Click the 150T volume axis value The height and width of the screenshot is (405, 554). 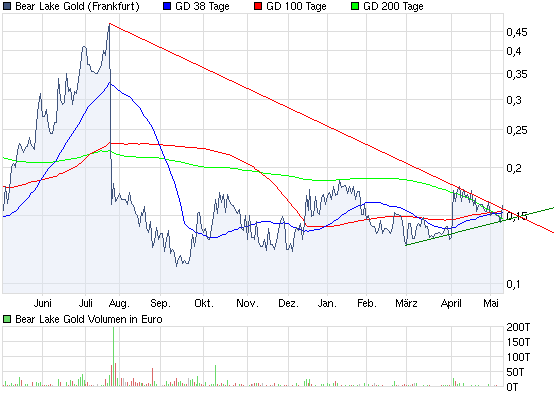518,342
